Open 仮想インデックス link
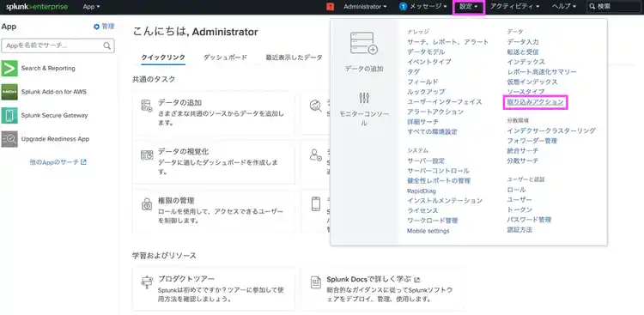This screenshot has width=644, height=315. coord(532,82)
